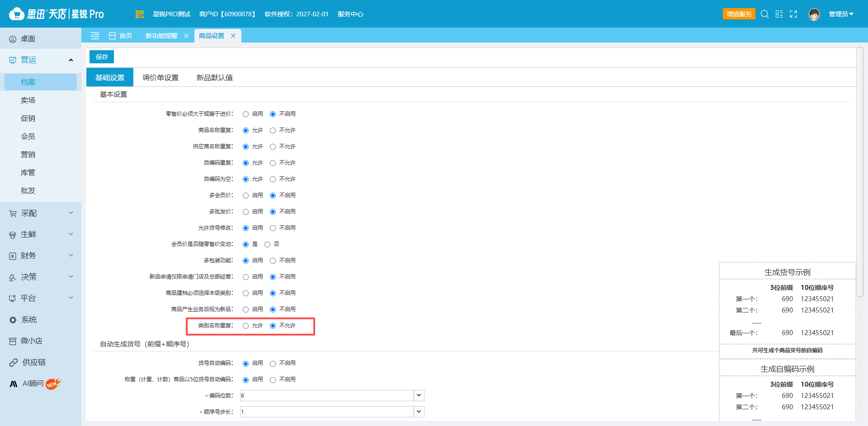Open 服务中心 link

(350, 14)
